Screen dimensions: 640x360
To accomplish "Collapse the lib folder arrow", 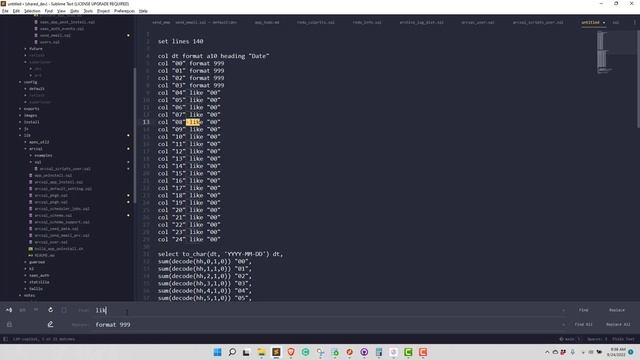I will (20, 136).
